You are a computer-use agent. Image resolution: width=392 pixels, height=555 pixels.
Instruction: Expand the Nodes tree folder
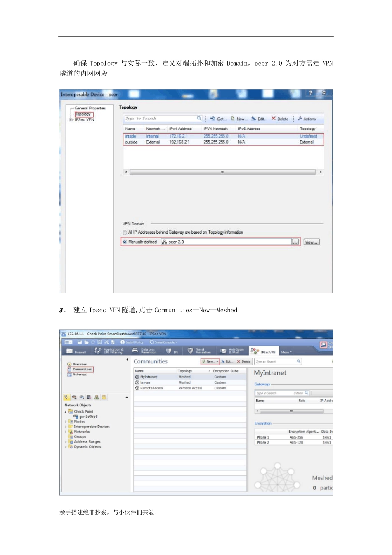click(66, 422)
